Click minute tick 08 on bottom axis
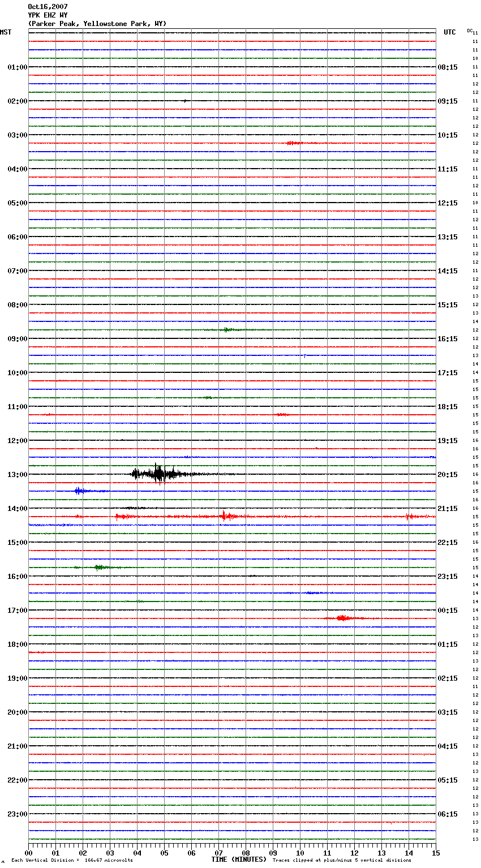Viewport: 481px width, 868px height. [246, 853]
